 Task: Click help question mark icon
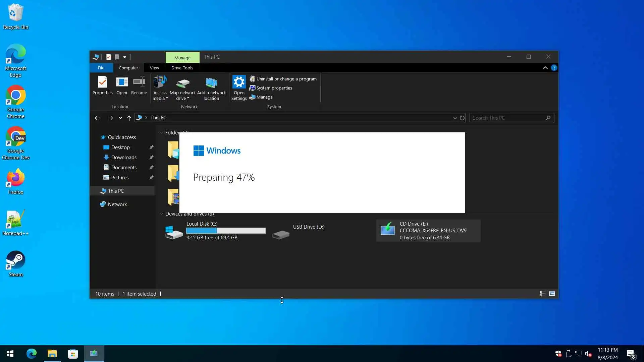554,68
